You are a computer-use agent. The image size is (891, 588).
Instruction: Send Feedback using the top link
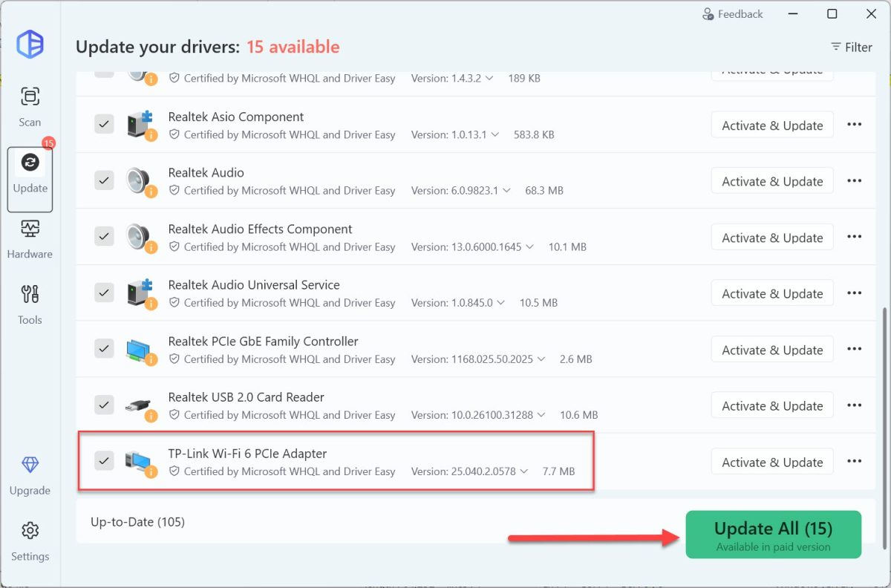point(733,13)
